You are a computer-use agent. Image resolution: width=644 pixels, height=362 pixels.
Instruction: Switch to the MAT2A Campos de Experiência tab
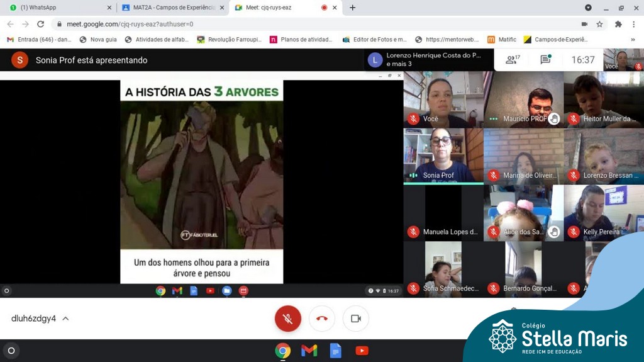[x=170, y=8]
